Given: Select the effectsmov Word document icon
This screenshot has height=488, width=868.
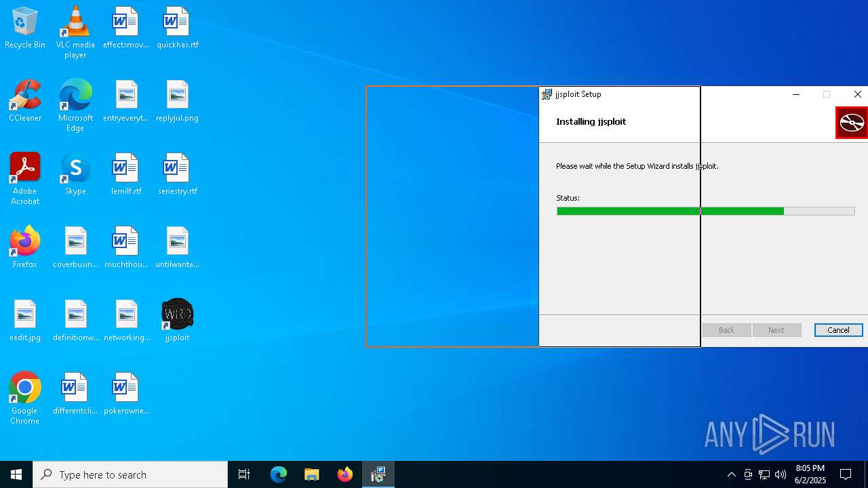Looking at the screenshot, I should click(126, 28).
